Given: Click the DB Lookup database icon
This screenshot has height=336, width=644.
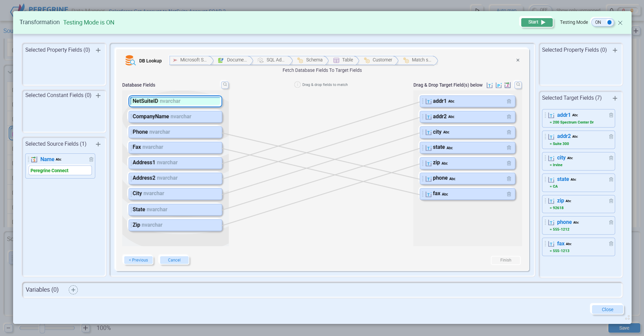Looking at the screenshot, I should 130,60.
